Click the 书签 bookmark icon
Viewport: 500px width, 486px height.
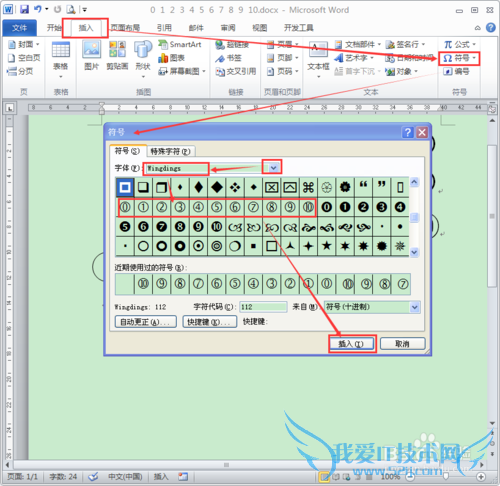click(x=228, y=58)
